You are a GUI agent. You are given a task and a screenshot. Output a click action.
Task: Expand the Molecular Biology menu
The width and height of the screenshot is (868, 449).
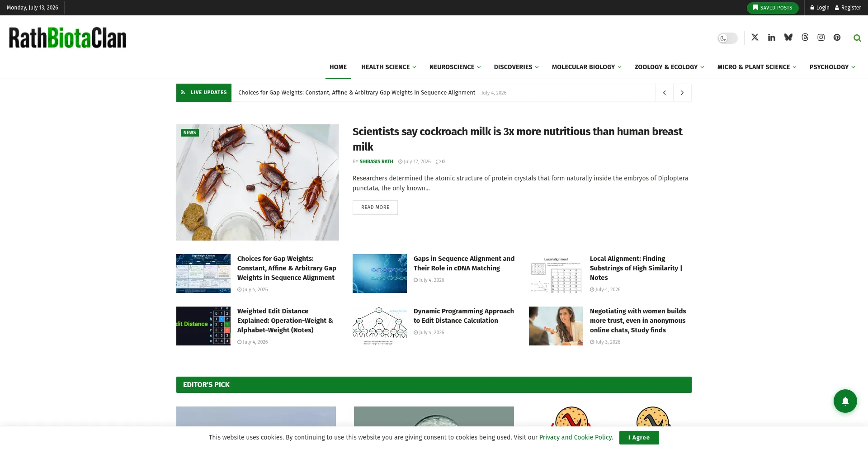[x=586, y=67]
